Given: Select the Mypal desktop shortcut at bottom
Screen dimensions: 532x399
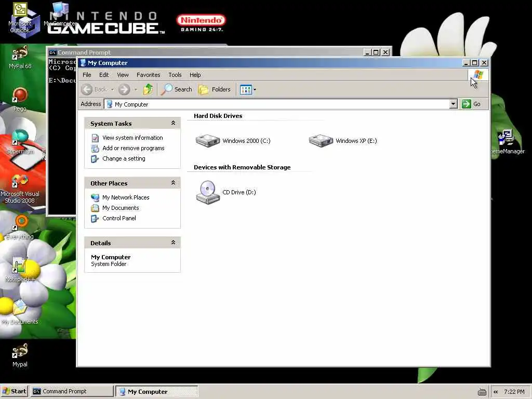Looking at the screenshot, I should (x=20, y=355).
